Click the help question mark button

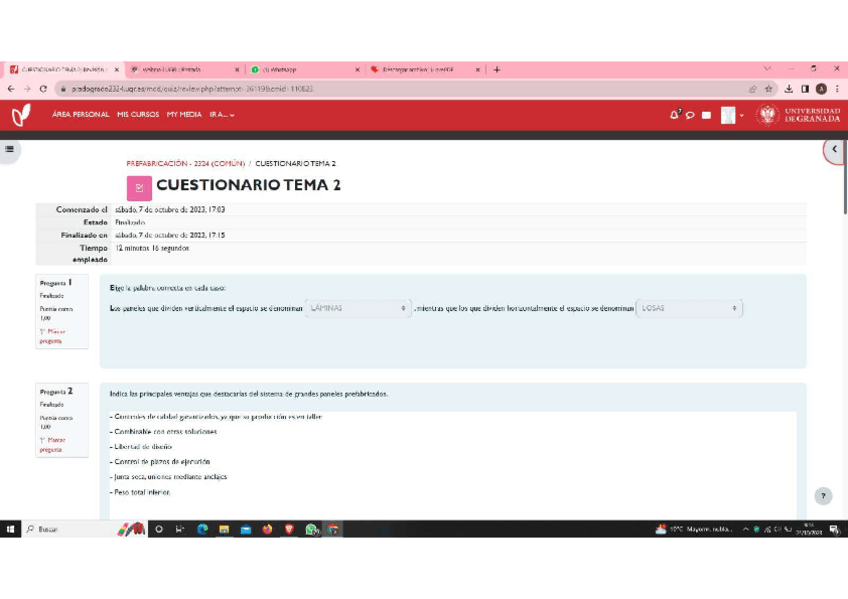click(x=823, y=496)
